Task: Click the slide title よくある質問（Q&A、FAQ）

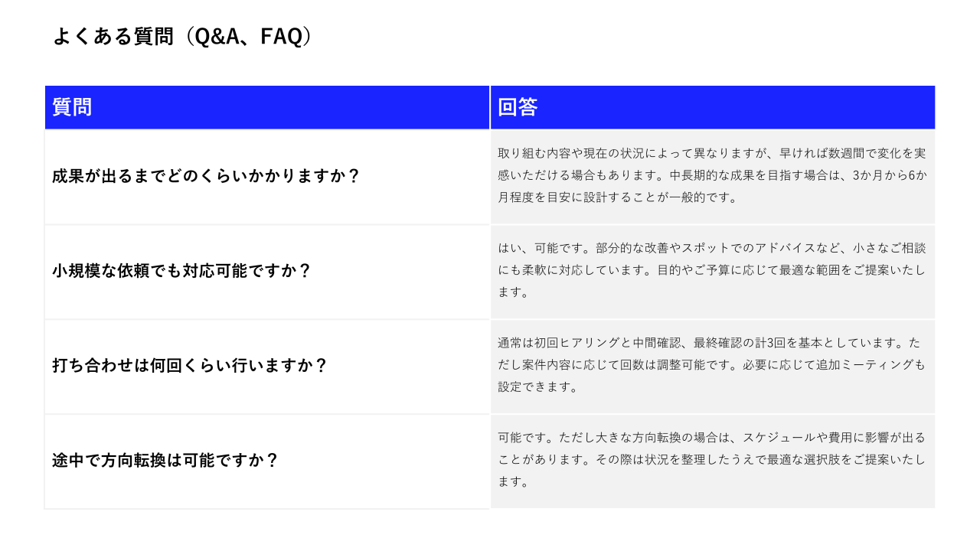Action: pos(182,37)
